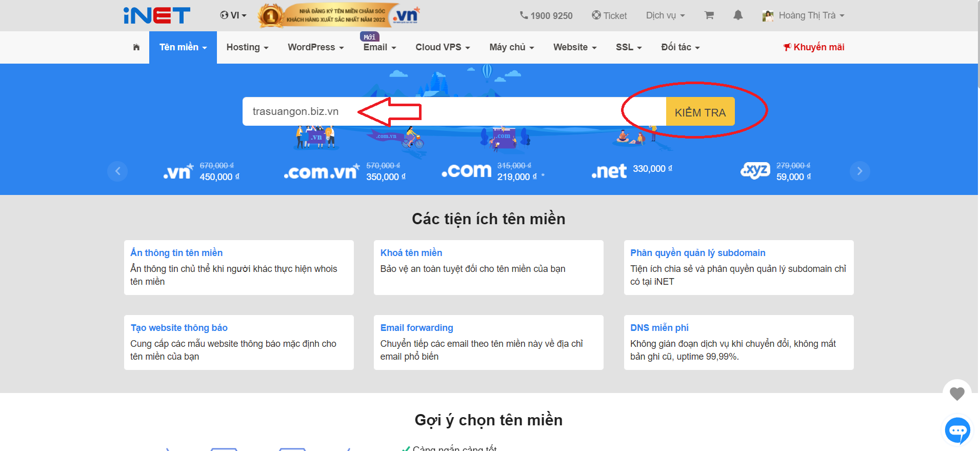The image size is (980, 451).
Task: Call the 1900 9250 hotline link
Action: click(x=546, y=15)
